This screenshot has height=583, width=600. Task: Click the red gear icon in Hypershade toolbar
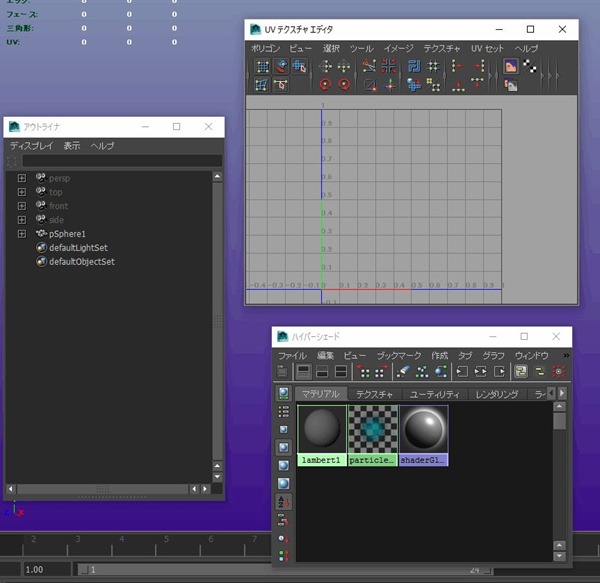558,371
